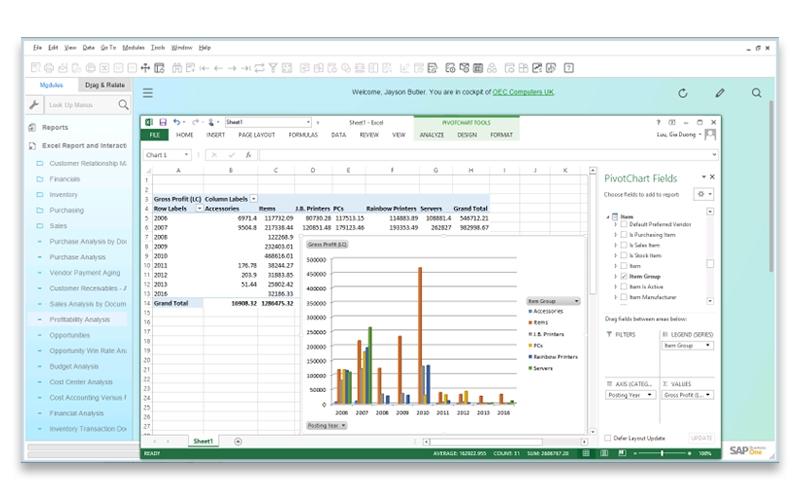Check the Item Is Active field
The image size is (800, 500).
[623, 287]
